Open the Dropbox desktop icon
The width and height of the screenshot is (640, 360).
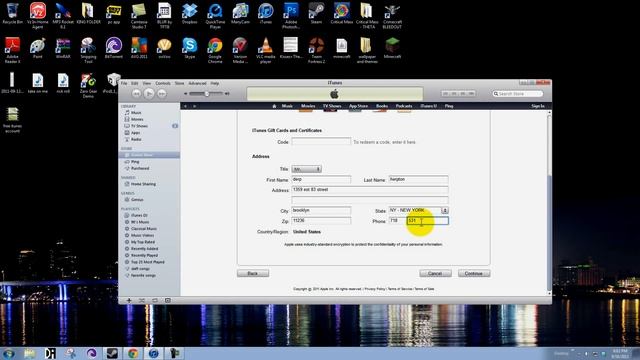(189, 13)
